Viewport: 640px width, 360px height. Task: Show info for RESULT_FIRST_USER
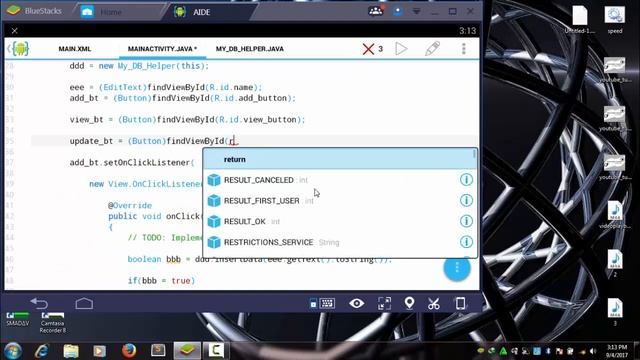pos(466,200)
